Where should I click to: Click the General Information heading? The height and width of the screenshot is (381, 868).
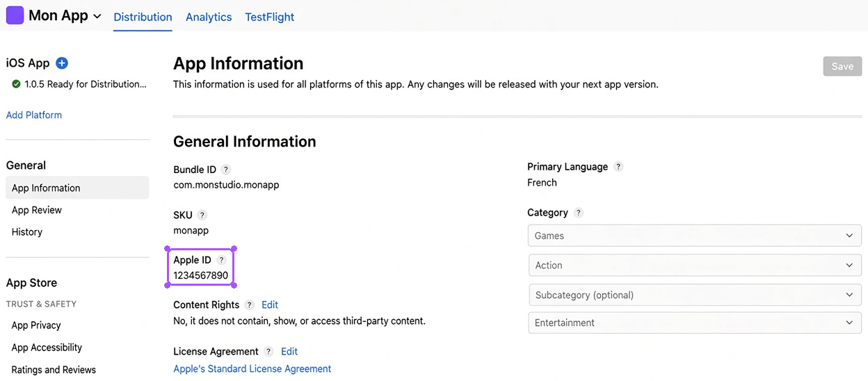(x=244, y=142)
